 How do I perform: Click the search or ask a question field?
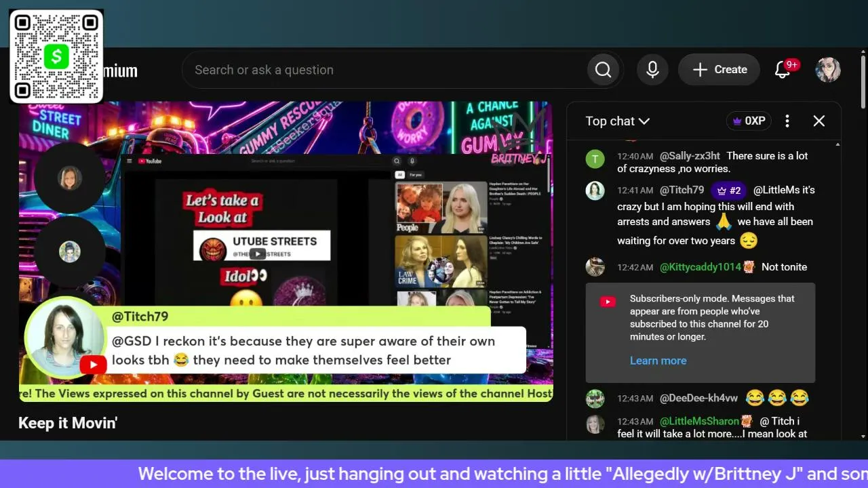384,70
